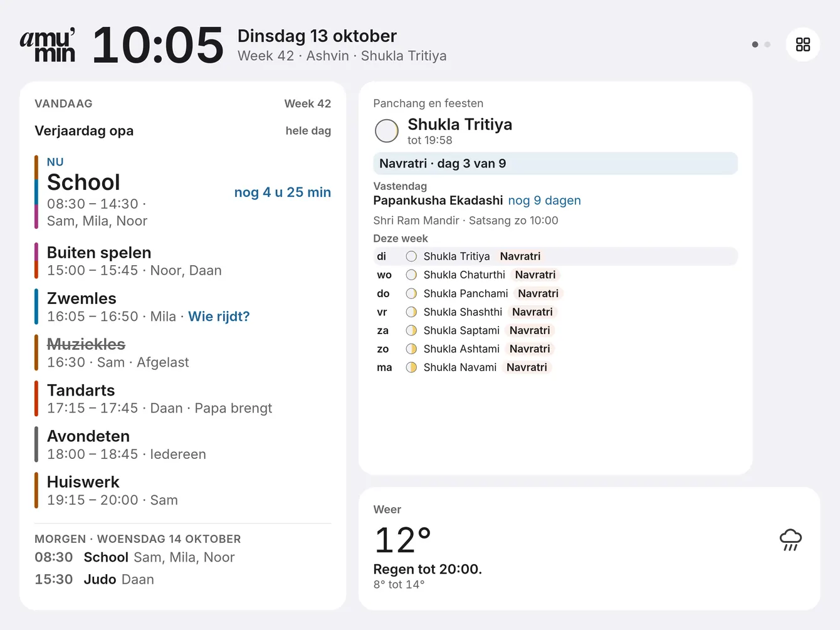Click the 'Shukla Tritiya' tithi heading

(x=460, y=124)
